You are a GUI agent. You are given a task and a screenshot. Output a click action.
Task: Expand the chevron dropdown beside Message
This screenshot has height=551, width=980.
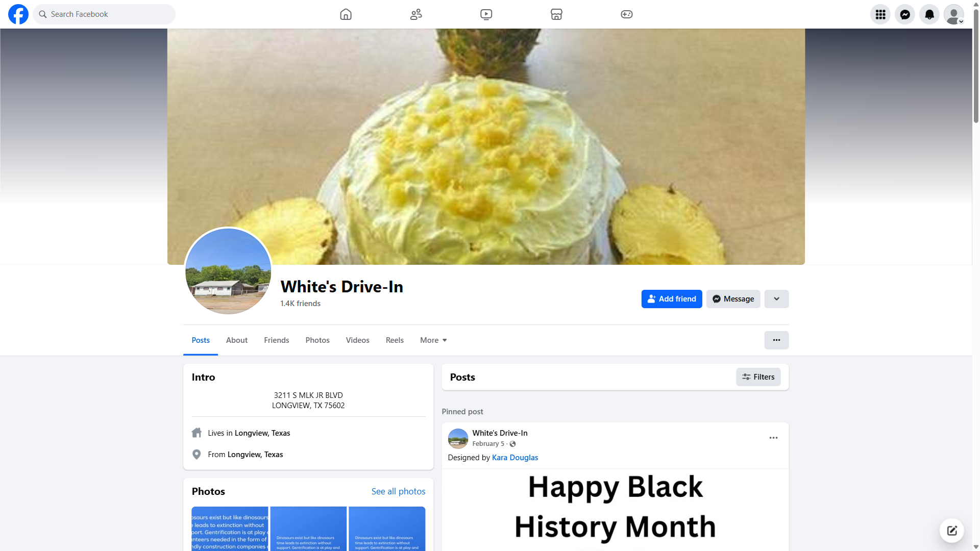[776, 299]
